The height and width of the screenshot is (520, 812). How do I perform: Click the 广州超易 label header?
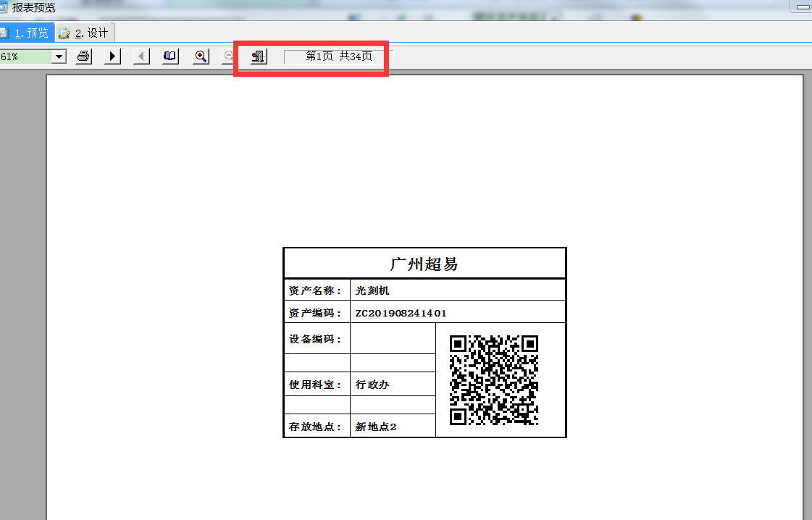click(424, 264)
